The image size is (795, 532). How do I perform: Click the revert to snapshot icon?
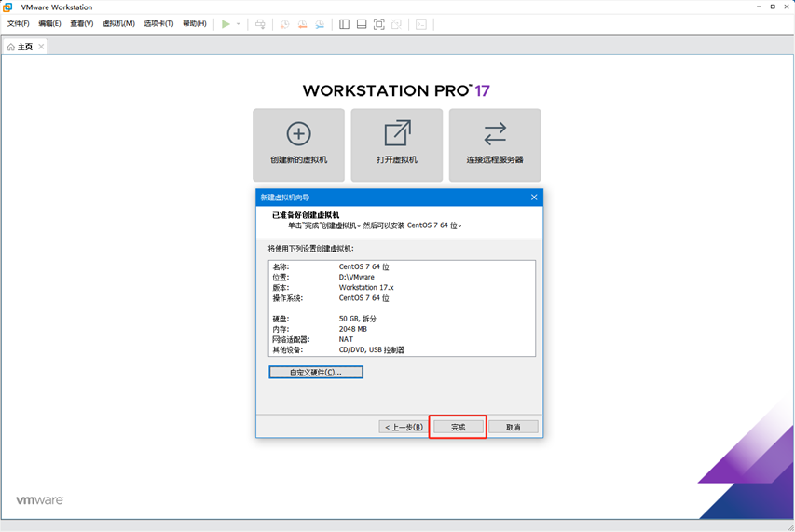(x=302, y=24)
